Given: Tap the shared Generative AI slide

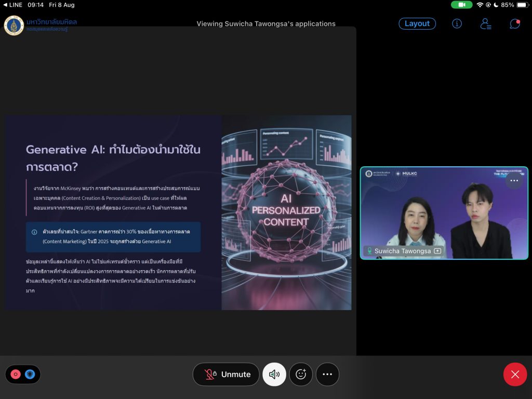Looking at the screenshot, I should pos(178,212).
